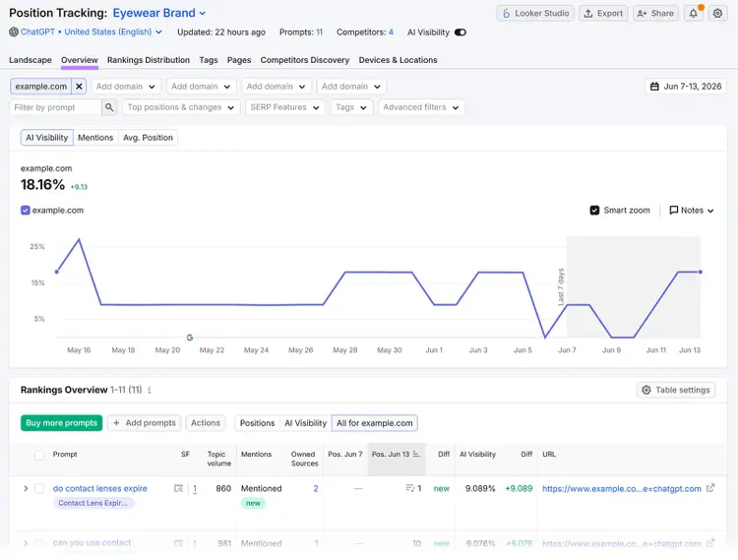Click the prompt search magnifier icon
Viewport: 738px width, 560px height.
coord(109,107)
